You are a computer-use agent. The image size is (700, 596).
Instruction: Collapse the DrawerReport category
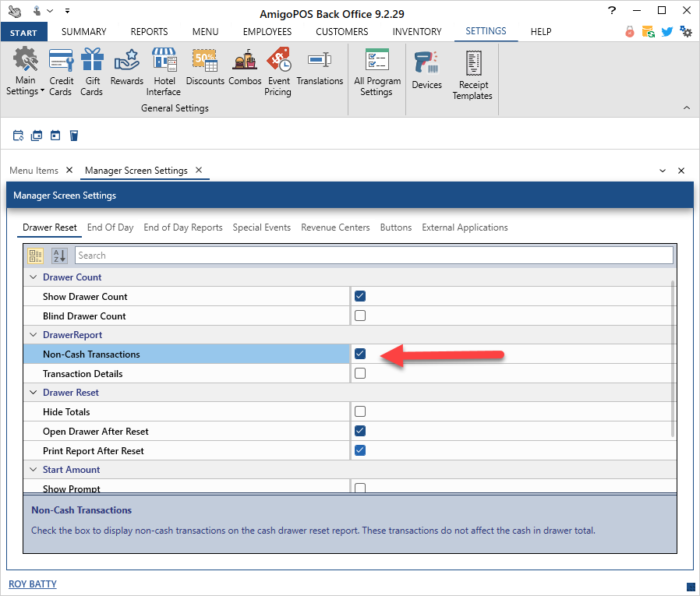click(33, 335)
